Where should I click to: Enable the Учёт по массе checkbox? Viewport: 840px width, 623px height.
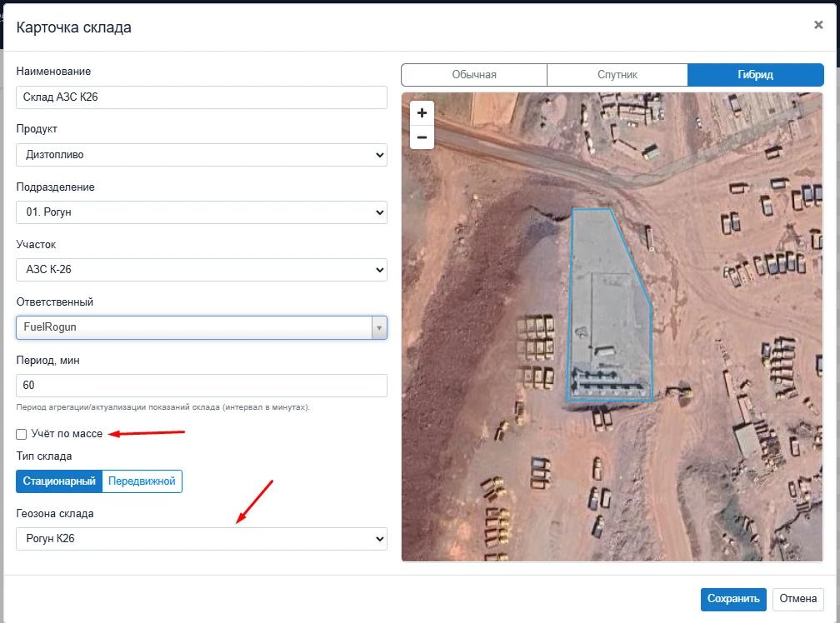[22, 434]
